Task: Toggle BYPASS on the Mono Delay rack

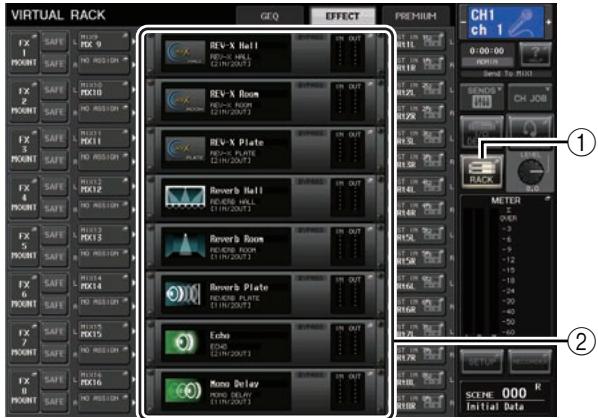Action: click(310, 376)
